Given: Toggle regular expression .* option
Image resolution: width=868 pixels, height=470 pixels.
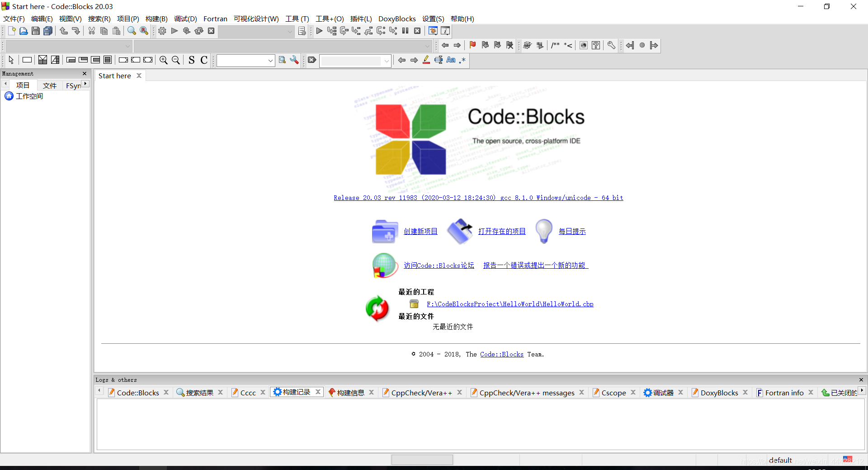Looking at the screenshot, I should (462, 60).
